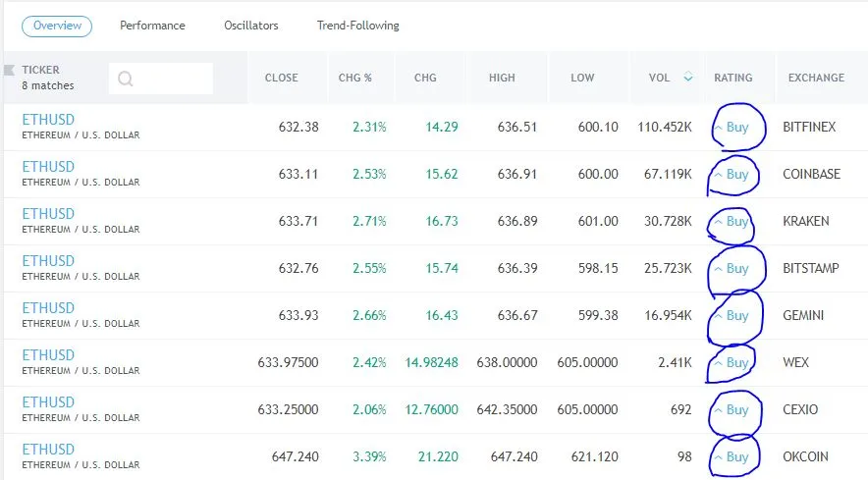Image resolution: width=868 pixels, height=480 pixels.
Task: Sort by the EXCHANGE column header
Action: [x=816, y=78]
